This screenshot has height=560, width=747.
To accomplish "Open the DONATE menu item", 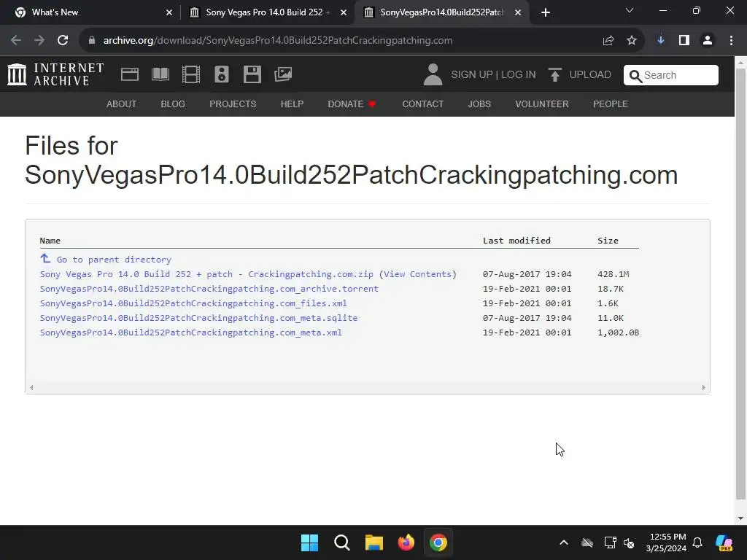I will pos(352,104).
